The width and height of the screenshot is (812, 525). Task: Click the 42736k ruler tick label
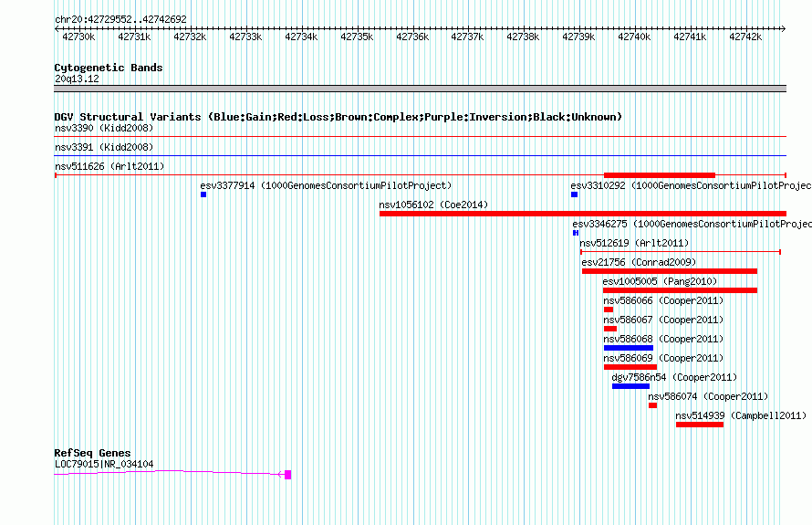click(412, 37)
